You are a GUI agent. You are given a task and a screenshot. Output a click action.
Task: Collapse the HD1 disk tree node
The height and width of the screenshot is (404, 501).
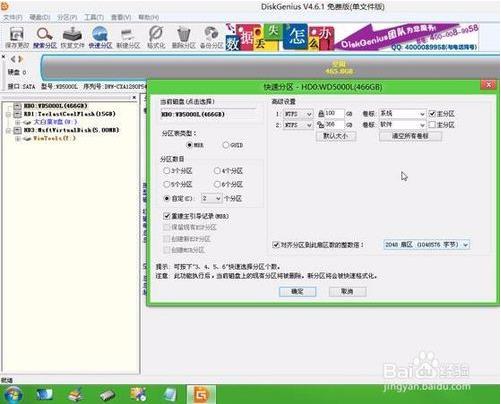(x=8, y=114)
